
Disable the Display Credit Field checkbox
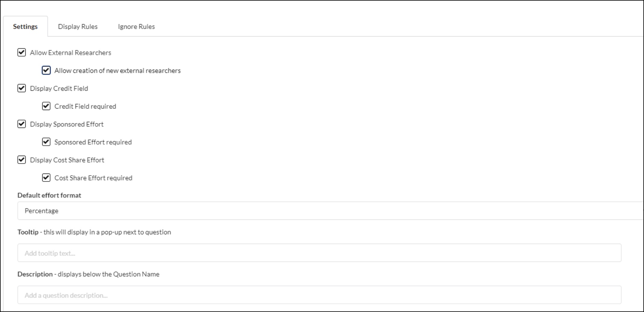(x=21, y=88)
